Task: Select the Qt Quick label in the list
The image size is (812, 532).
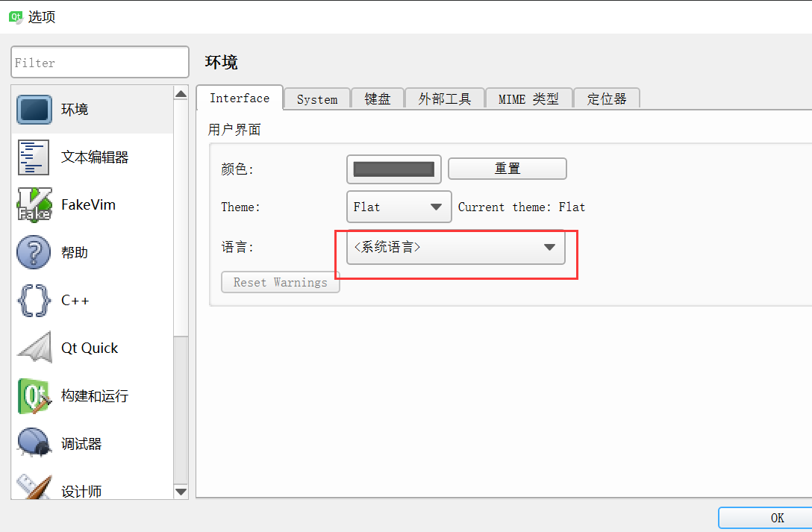Action: click(x=90, y=348)
